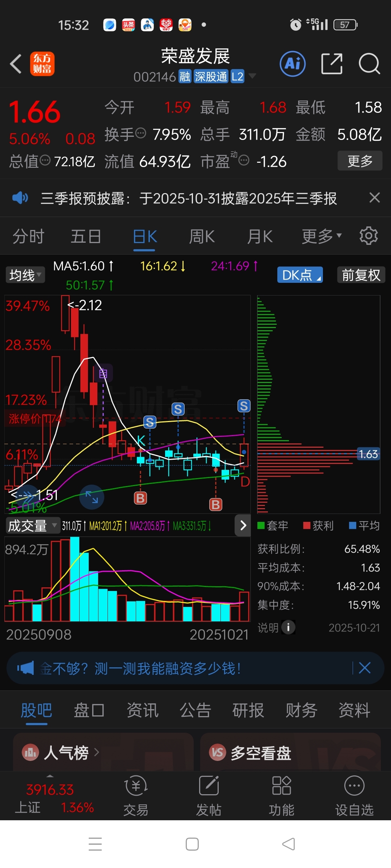Open the 股吧 tab

(36, 710)
